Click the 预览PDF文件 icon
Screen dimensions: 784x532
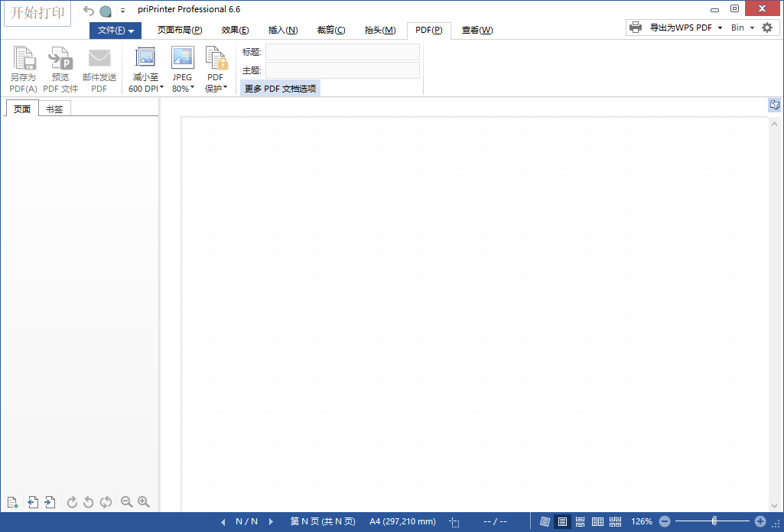tap(60, 67)
